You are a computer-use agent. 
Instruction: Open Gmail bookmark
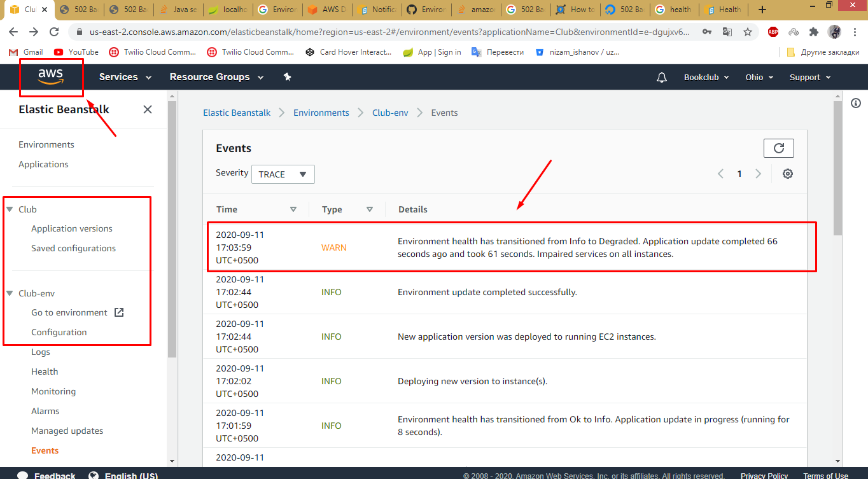(x=27, y=52)
